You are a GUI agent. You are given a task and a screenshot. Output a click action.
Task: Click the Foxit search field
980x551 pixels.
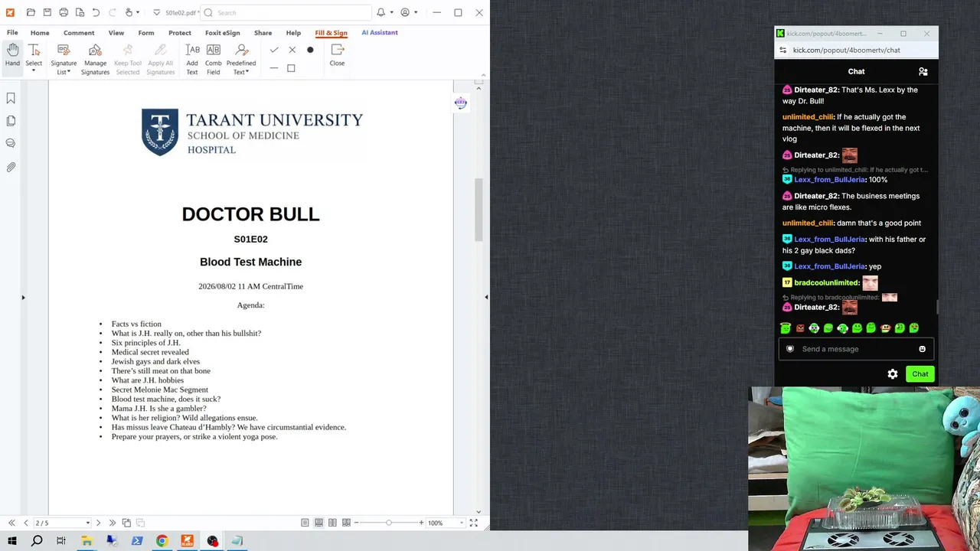(286, 12)
